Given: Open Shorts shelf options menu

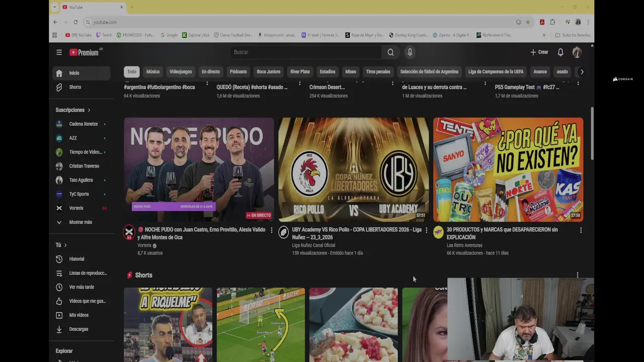Looking at the screenshot, I should point(578,275).
